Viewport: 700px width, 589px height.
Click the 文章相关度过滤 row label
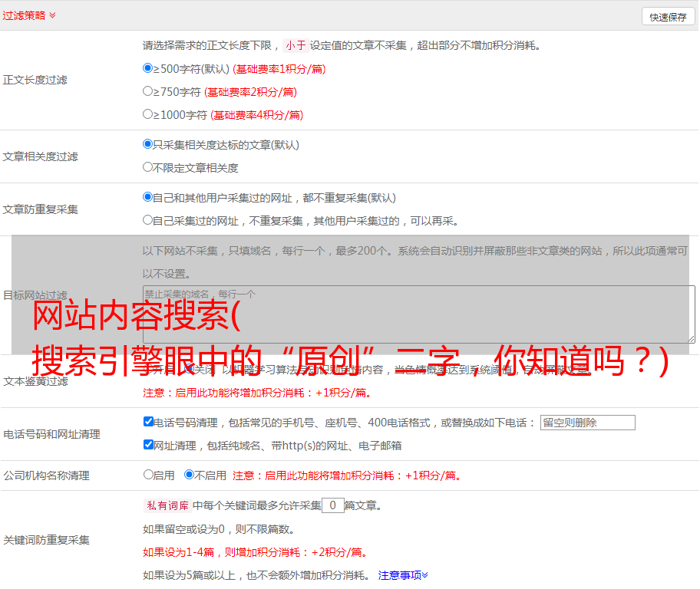[x=41, y=156]
